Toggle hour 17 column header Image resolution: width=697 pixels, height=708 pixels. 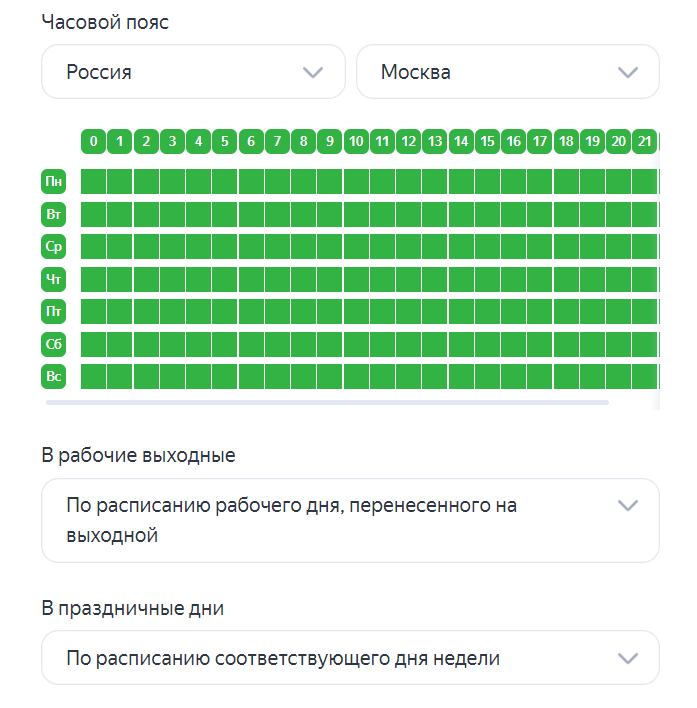[540, 142]
